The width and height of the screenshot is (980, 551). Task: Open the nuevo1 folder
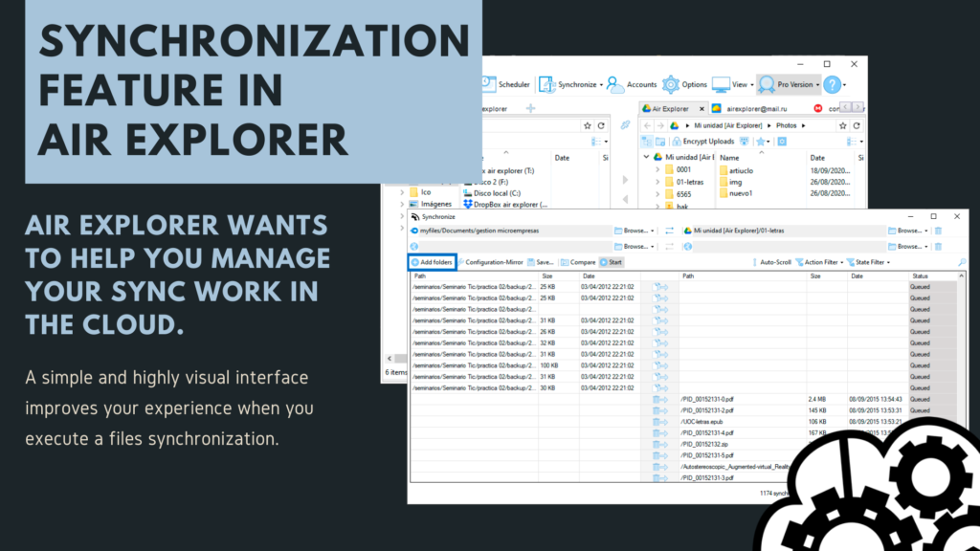(x=736, y=193)
